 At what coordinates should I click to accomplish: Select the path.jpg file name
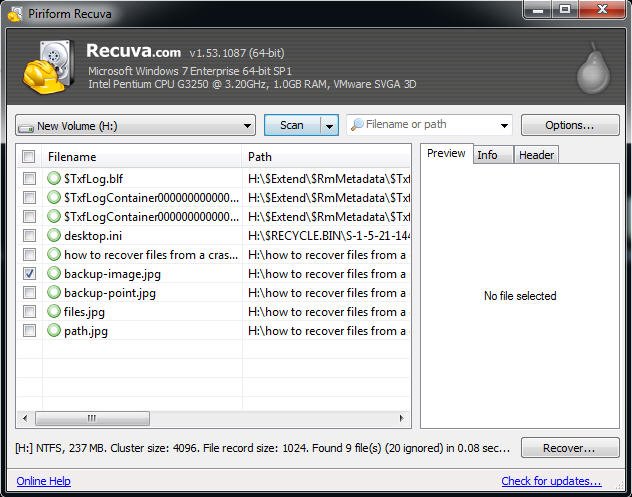tap(86, 331)
